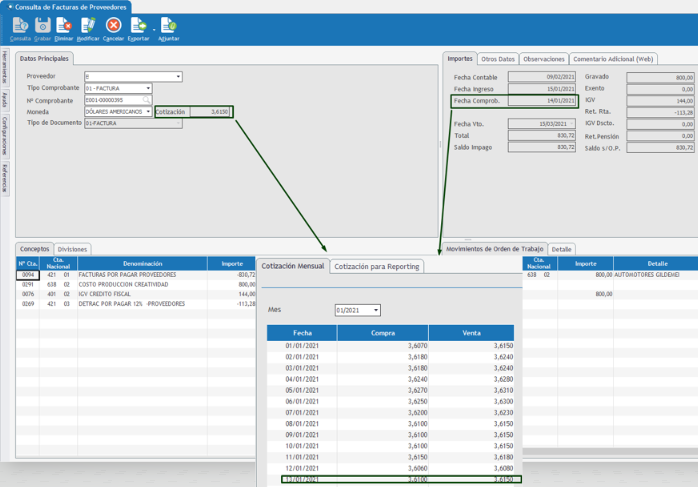Switch to the Divisiones tab
This screenshot has height=487, width=698.
(73, 249)
